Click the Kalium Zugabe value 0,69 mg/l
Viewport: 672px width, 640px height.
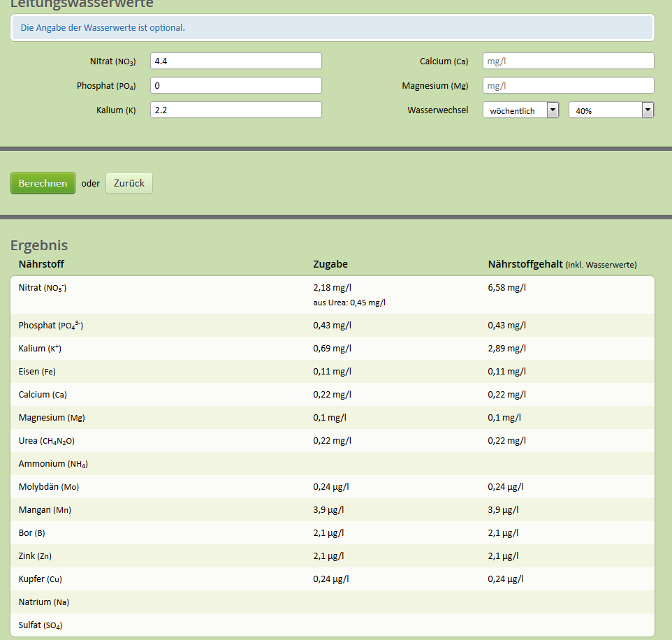tap(332, 349)
